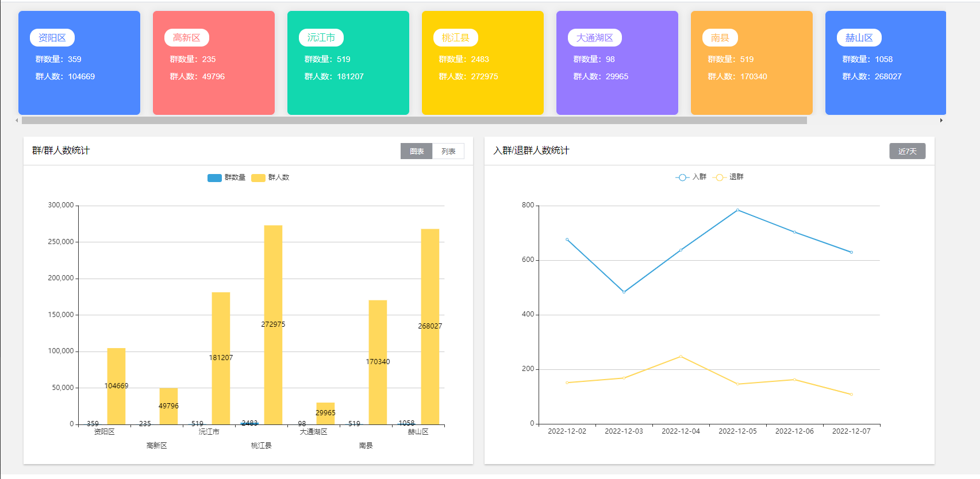The image size is (980, 479).
Task: Click the right scroll arrow
Action: pos(941,121)
